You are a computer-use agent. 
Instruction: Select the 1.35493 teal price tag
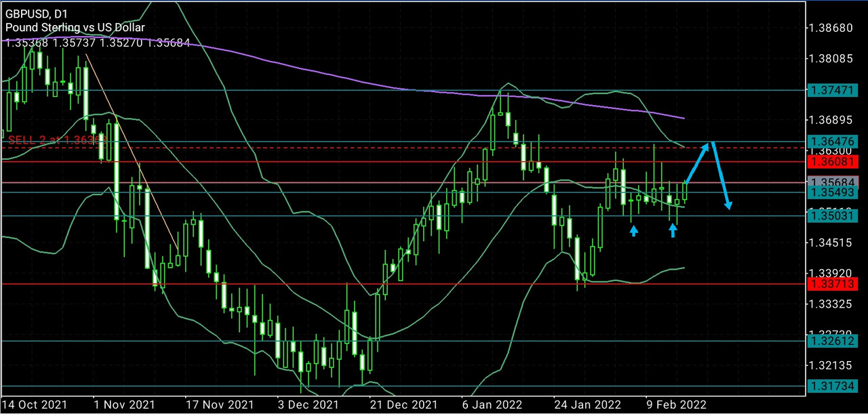[831, 192]
